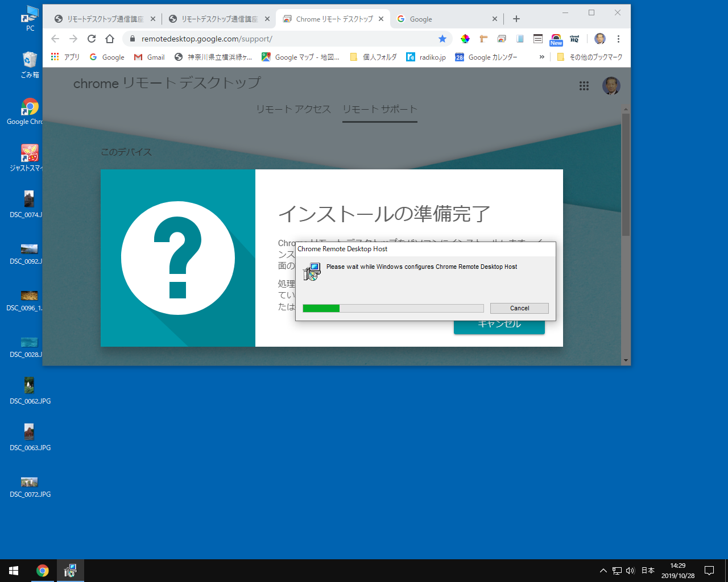Open the Google apps grid
The width and height of the screenshot is (728, 582).
point(584,86)
